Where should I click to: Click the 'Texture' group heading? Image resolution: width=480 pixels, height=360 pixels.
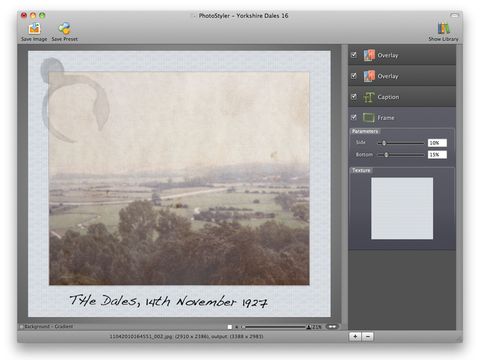pos(361,170)
